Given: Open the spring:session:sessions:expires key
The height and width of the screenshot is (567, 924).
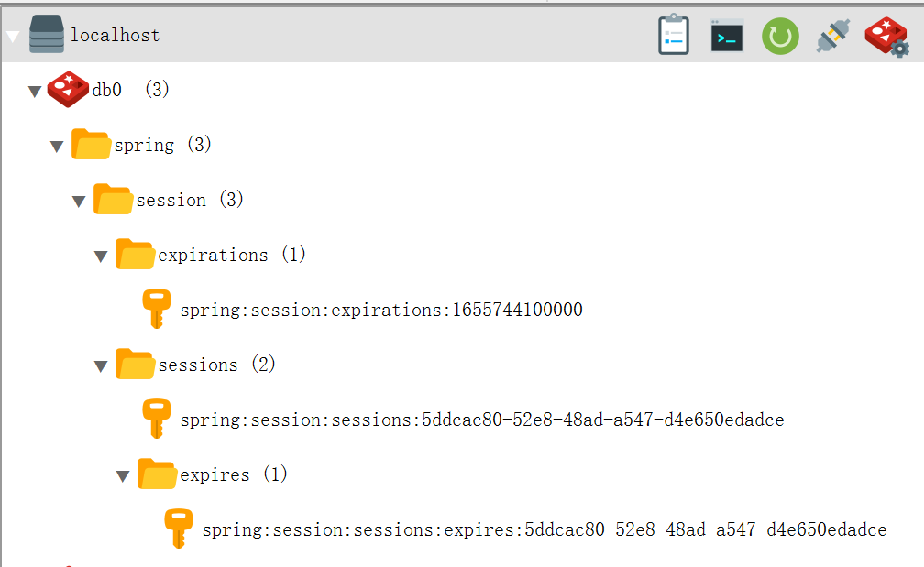Looking at the screenshot, I should click(x=544, y=530).
